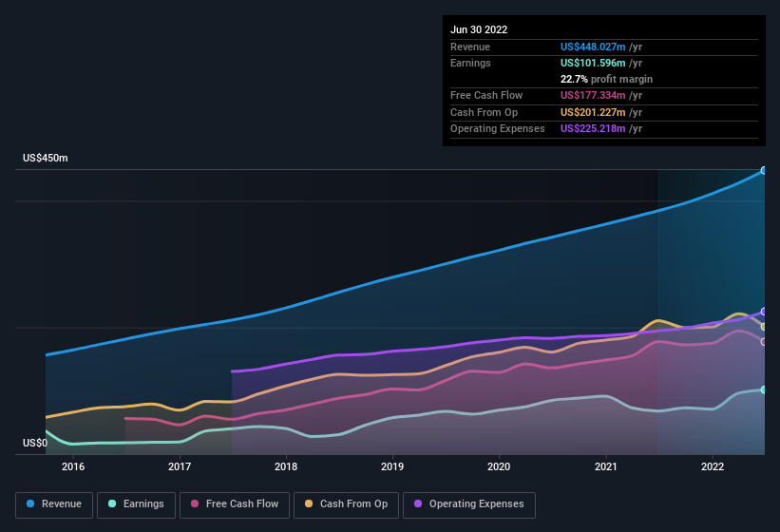Viewport: 780px width, 532px height.
Task: Click the 2020 x-axis label
Action: pos(499,466)
